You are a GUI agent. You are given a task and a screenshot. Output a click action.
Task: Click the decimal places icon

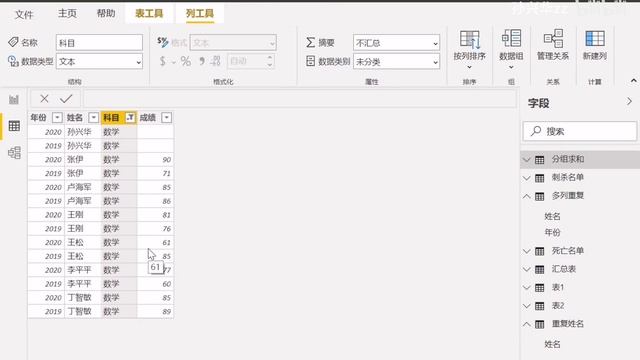point(216,62)
